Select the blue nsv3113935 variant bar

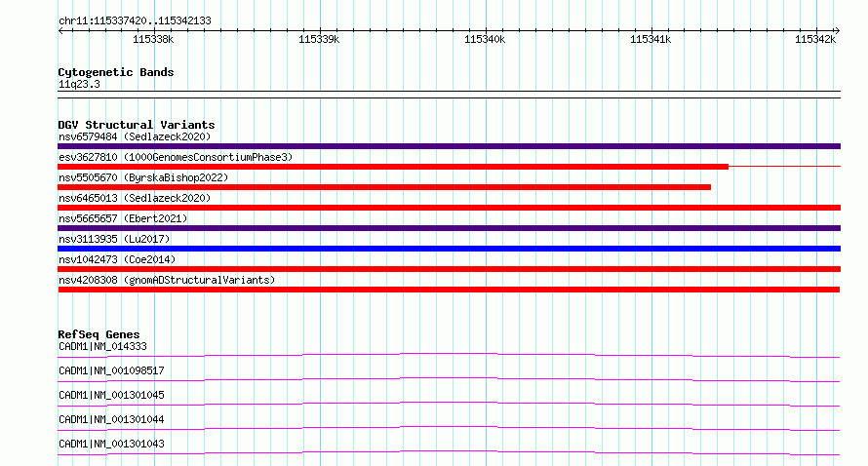[449, 249]
